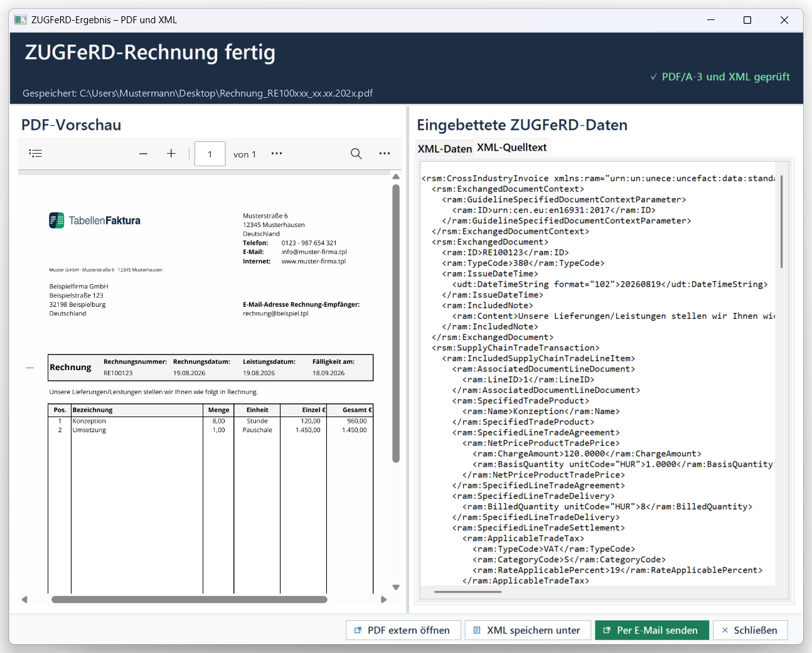Viewport: 812px width, 653px height.
Task: Click 'www.muster-firma.tpl' in the PDF header
Action: (x=314, y=262)
